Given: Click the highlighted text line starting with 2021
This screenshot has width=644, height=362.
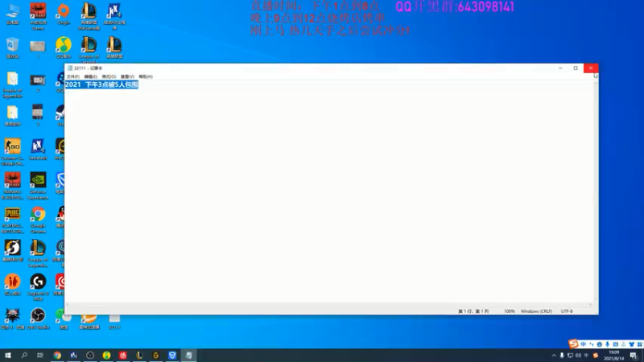Looking at the screenshot, I should click(x=101, y=84).
